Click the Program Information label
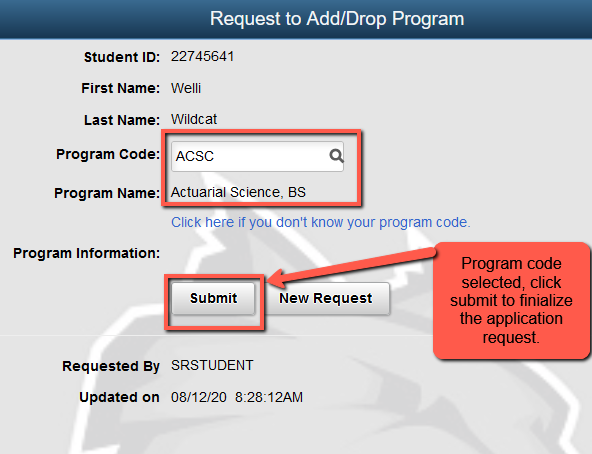The height and width of the screenshot is (454, 592). (x=86, y=253)
